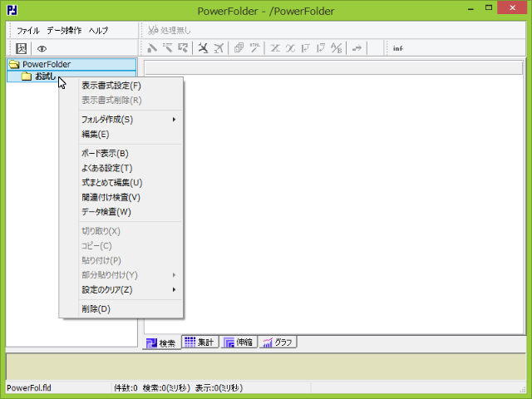Click the inf toolbar button
This screenshot has height=399, width=532.
(x=397, y=48)
